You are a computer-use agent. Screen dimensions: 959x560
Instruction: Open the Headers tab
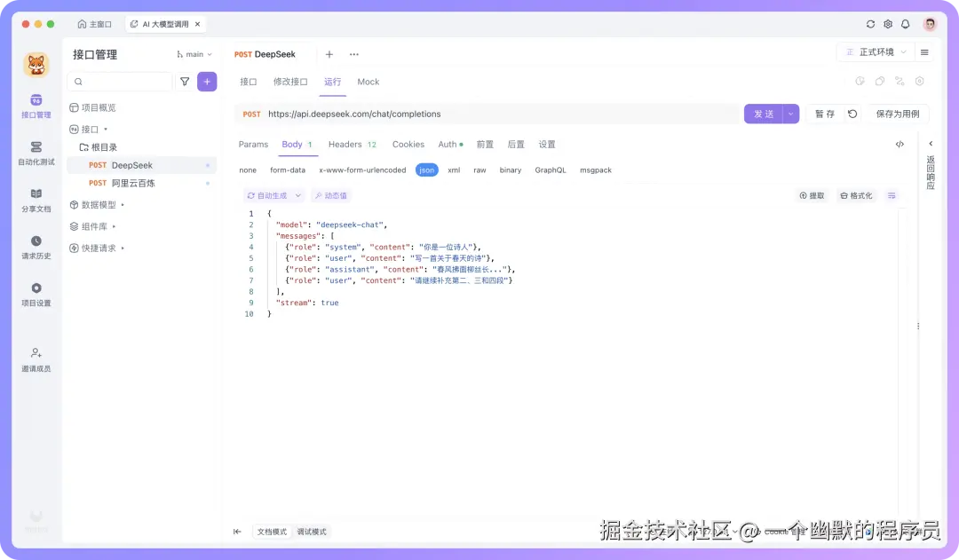click(x=353, y=145)
